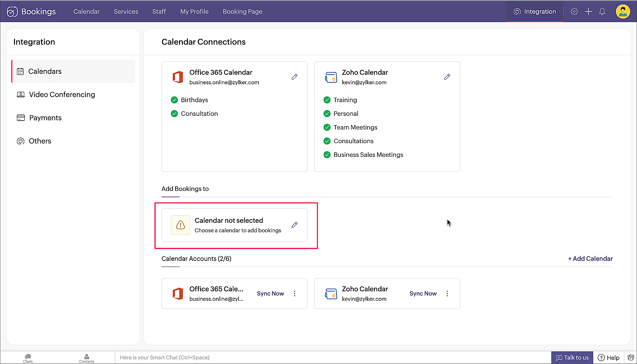Click Sync Now for Zoho Calendar
The height and width of the screenshot is (364, 637).
pyautogui.click(x=423, y=293)
